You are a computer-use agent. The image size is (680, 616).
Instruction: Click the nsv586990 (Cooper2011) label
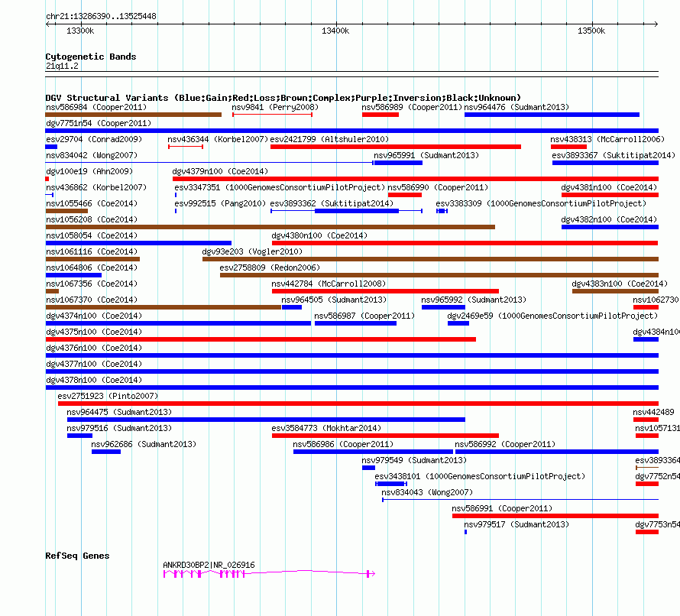pos(438,187)
